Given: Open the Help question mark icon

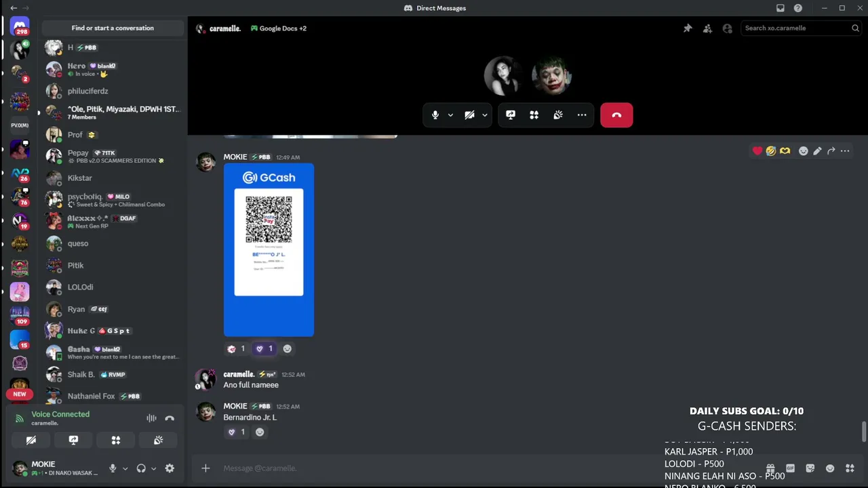Looking at the screenshot, I should (798, 8).
